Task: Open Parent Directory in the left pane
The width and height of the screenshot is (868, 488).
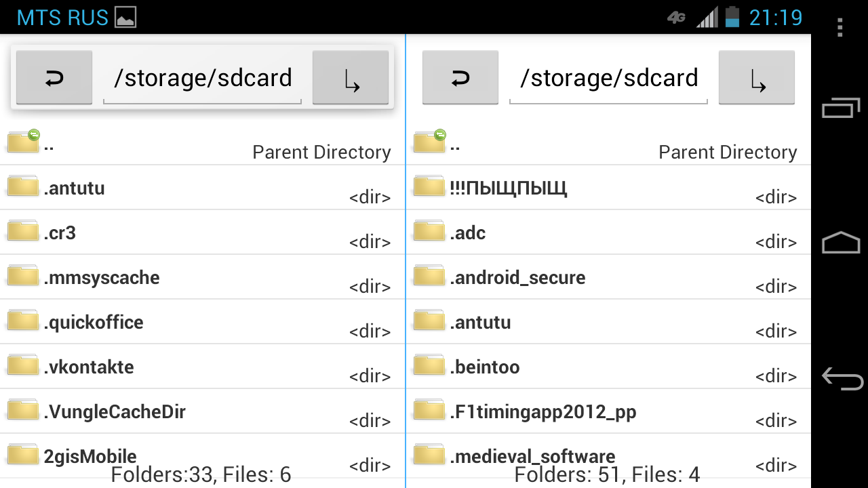Action: (202, 143)
